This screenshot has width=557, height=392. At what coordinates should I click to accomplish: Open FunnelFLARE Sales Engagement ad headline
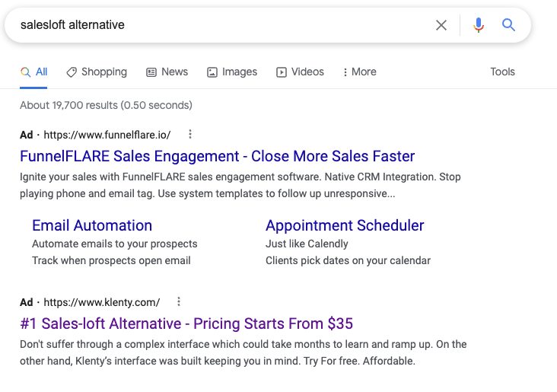click(217, 156)
